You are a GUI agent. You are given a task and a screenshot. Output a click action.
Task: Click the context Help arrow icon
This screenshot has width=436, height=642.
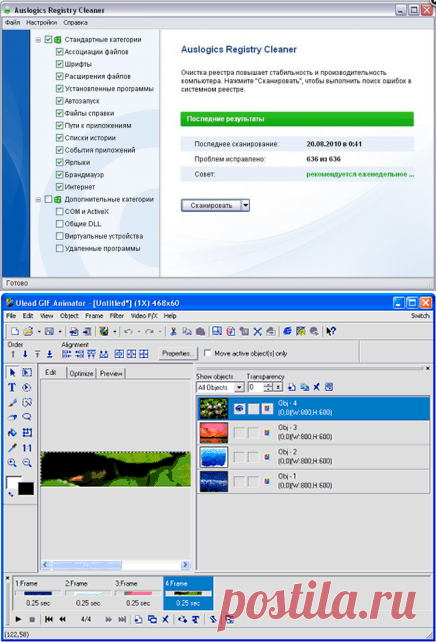[331, 331]
